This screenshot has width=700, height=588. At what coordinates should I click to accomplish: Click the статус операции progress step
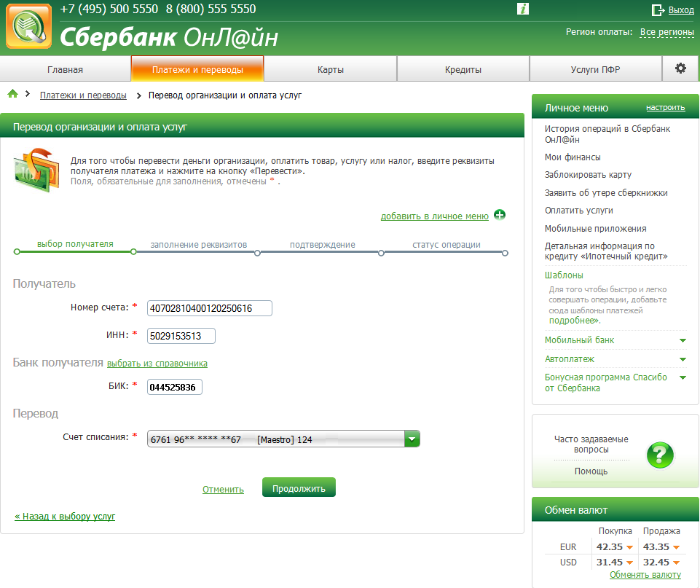tap(447, 245)
